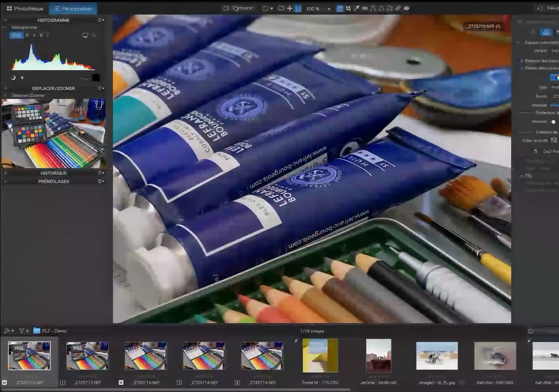Image resolution: width=559 pixels, height=392 pixels.
Task: Toggle the TSL correction
Action: click(x=521, y=176)
